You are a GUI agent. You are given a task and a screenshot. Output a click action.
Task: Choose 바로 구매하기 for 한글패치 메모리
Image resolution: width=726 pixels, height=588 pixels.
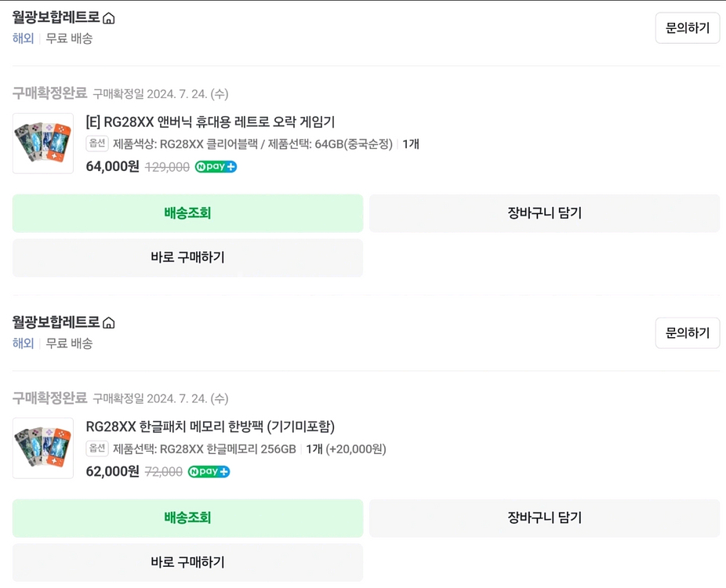click(187, 562)
